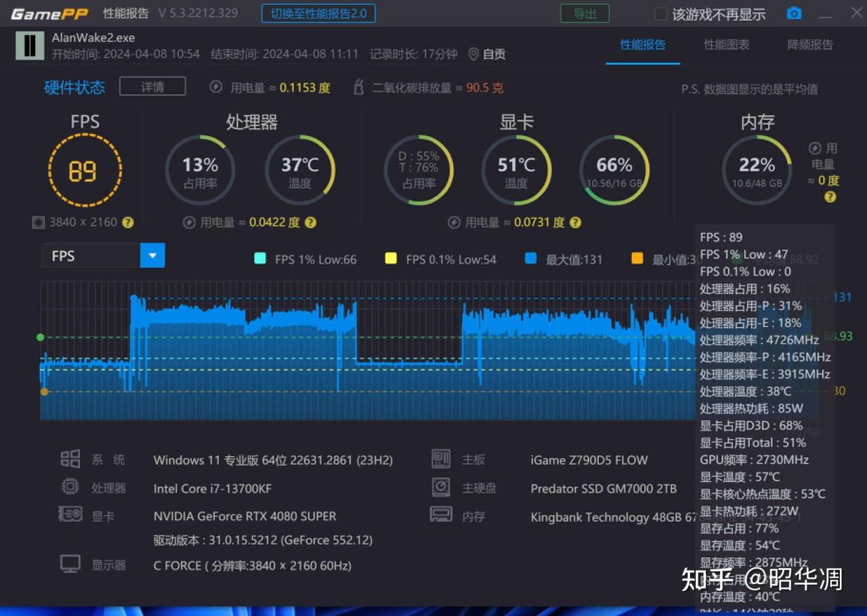The width and height of the screenshot is (867, 616).
Task: Click the blue 最大值 legend swatch
Action: tap(530, 258)
